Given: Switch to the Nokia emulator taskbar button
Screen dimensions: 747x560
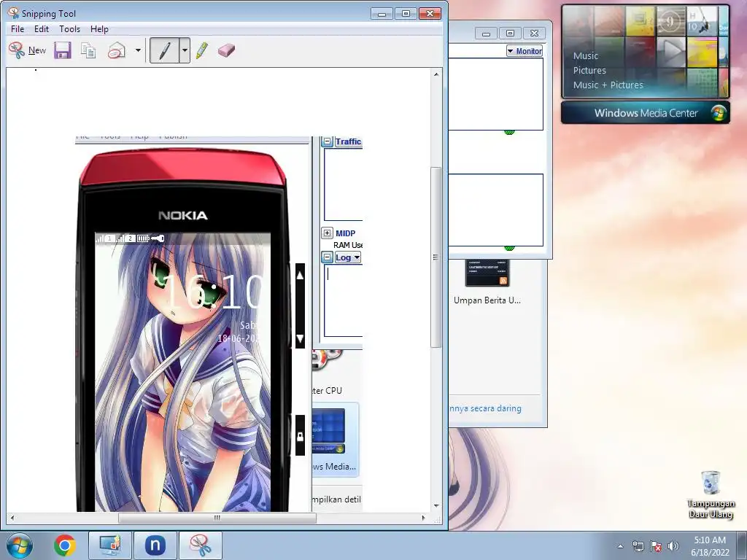Looking at the screenshot, I should [155, 545].
